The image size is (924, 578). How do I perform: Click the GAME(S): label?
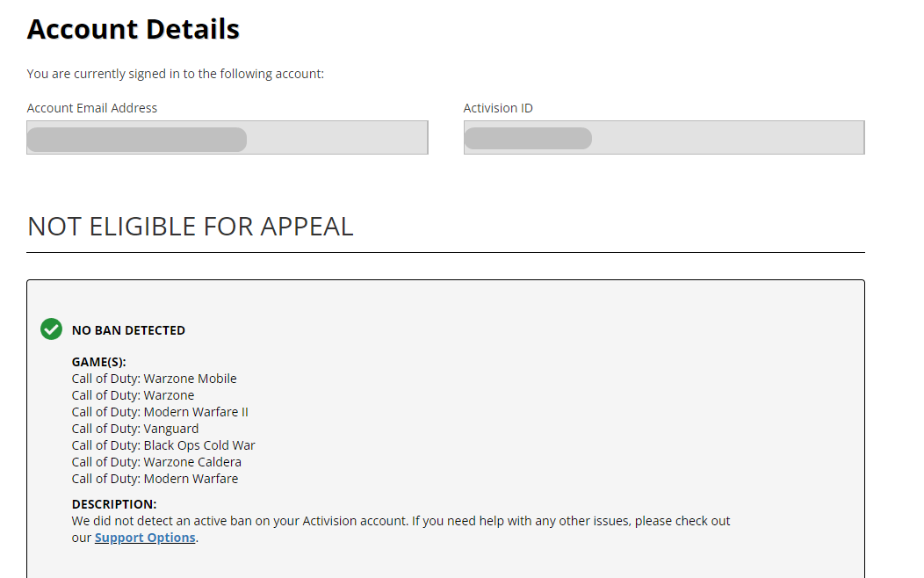click(x=98, y=362)
